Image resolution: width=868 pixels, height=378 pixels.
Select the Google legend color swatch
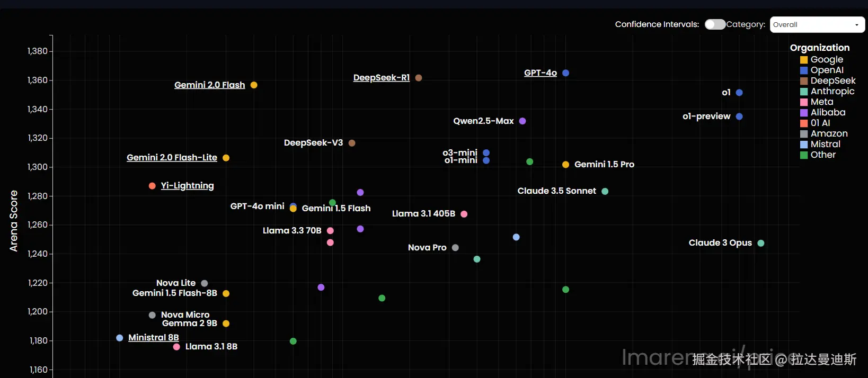click(804, 60)
